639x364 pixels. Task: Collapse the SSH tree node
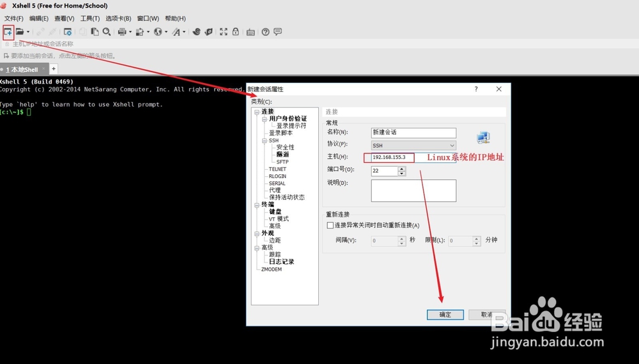coord(264,140)
